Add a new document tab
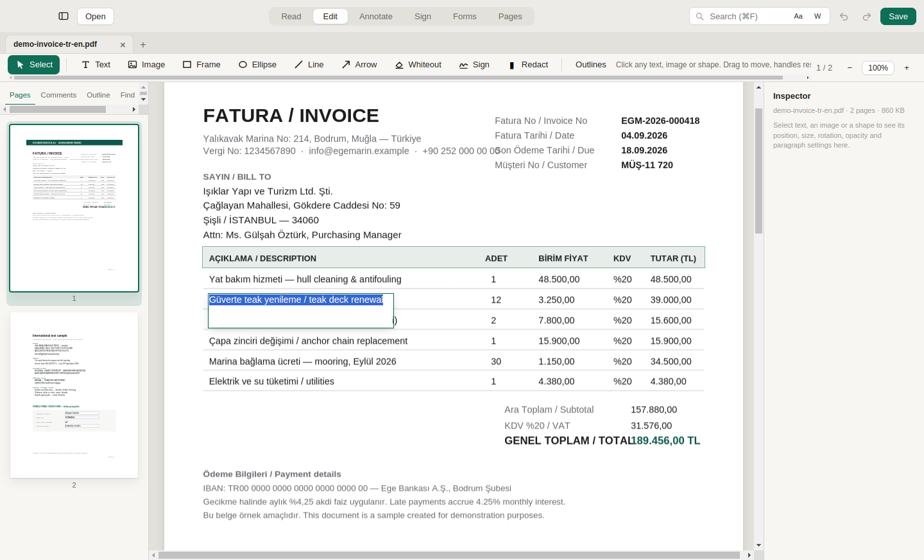Image resolution: width=924 pixels, height=560 pixels. [143, 45]
